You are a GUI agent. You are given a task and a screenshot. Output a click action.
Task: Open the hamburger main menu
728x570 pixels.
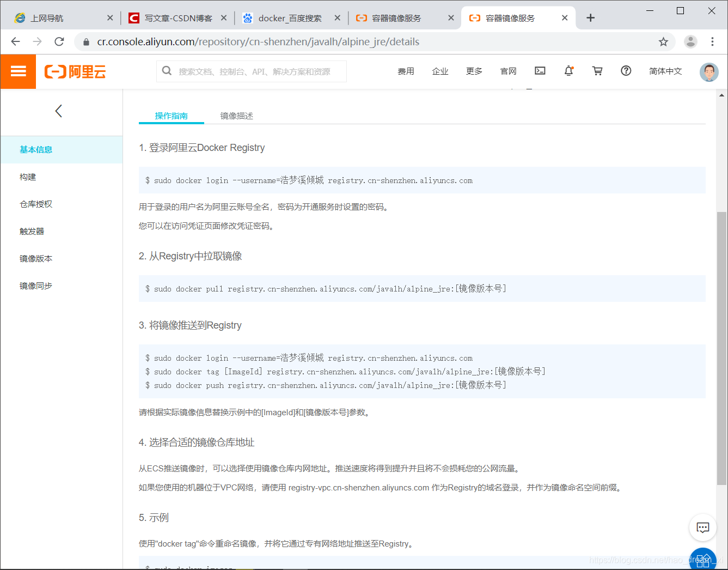click(18, 71)
